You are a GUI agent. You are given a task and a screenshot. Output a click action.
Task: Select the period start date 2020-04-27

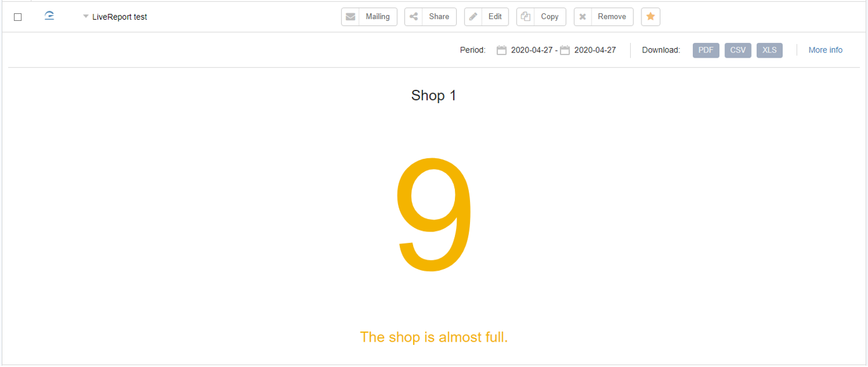[x=531, y=51]
